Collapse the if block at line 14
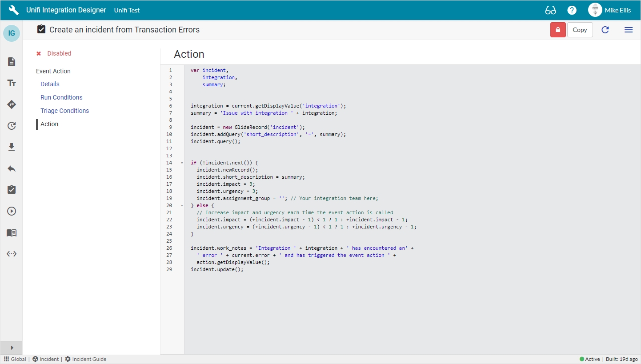Viewport: 641px width, 364px height. click(x=181, y=163)
